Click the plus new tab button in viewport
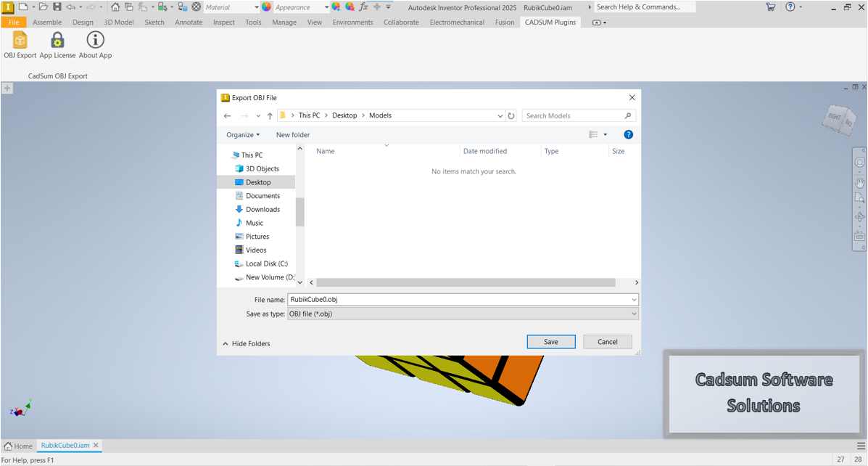Screen dimensions: 868x466 pos(7,88)
